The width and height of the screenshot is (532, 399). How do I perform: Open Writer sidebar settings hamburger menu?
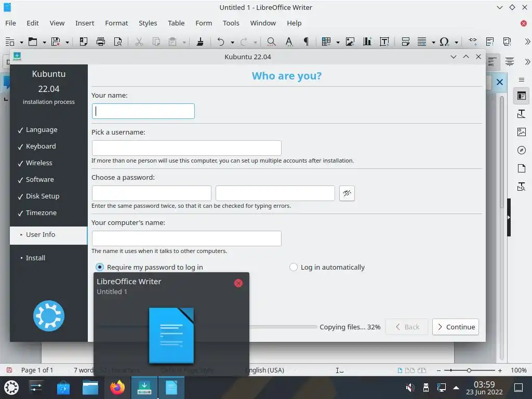[x=522, y=79]
